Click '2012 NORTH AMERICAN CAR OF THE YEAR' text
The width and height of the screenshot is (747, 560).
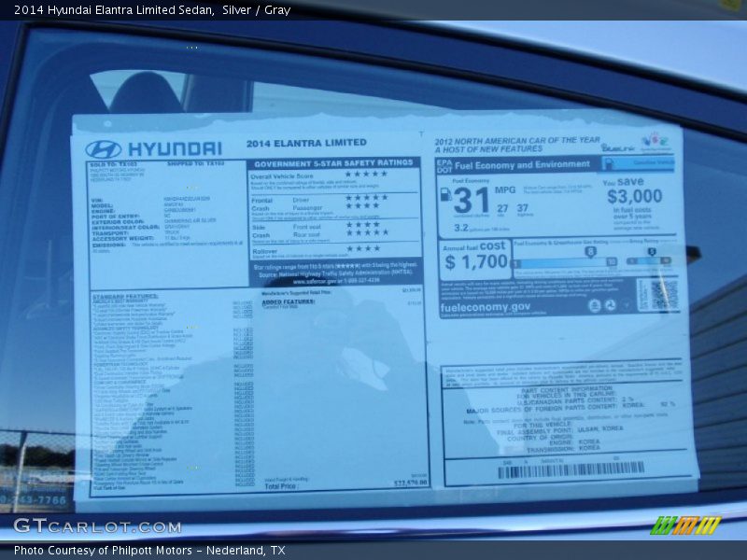517,141
